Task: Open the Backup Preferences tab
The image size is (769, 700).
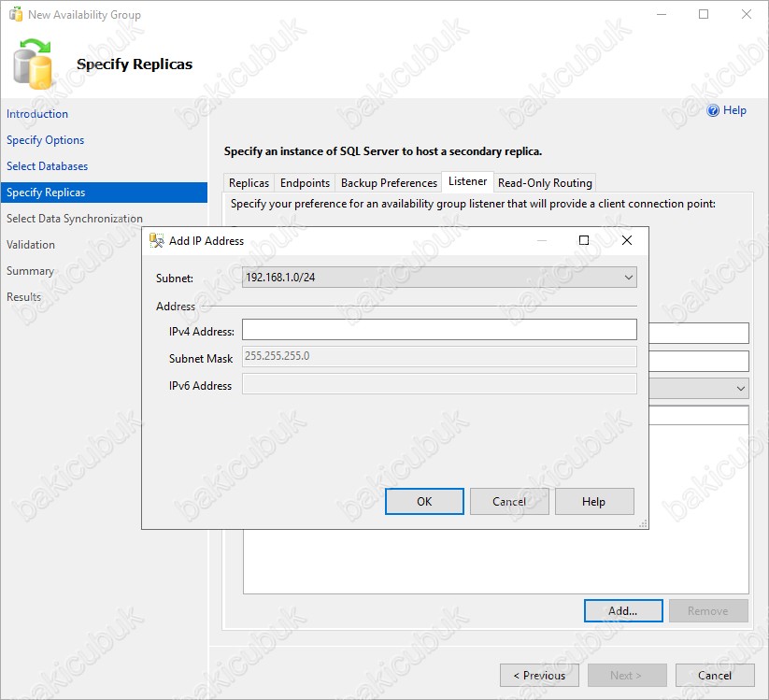Action: tap(389, 183)
